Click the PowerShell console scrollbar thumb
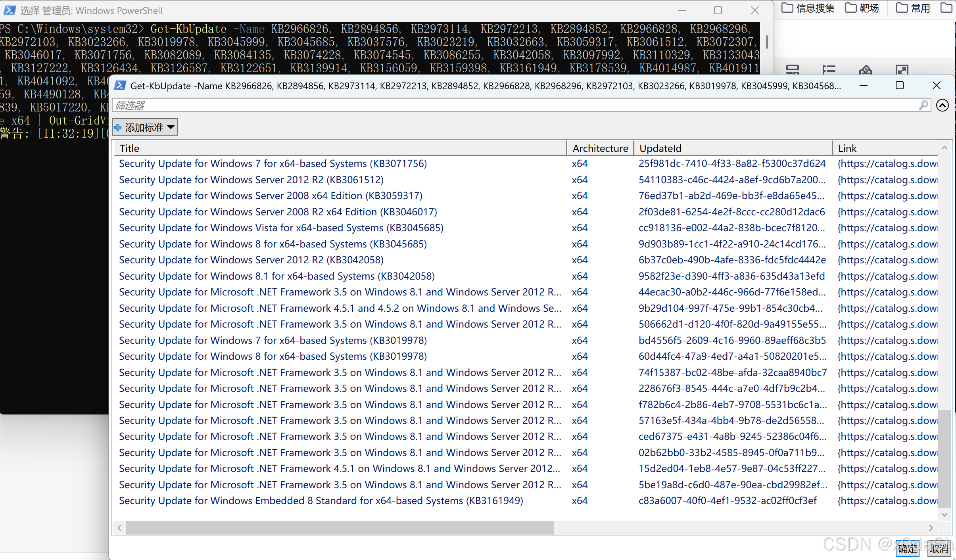 (x=767, y=42)
